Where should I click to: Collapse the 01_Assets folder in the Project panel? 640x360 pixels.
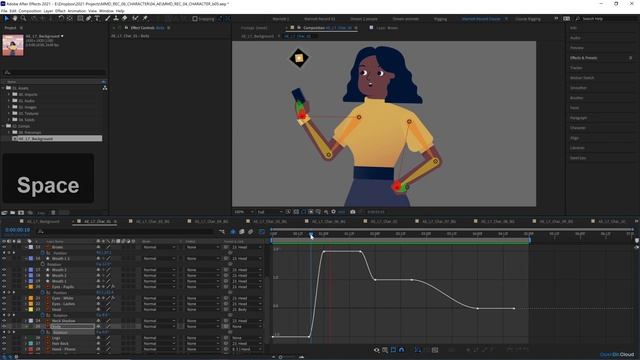(x=3, y=88)
